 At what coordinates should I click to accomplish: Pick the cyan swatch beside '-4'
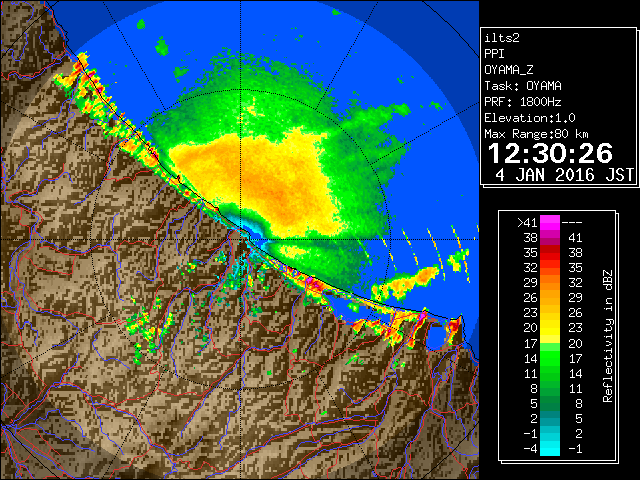[x=550, y=448]
